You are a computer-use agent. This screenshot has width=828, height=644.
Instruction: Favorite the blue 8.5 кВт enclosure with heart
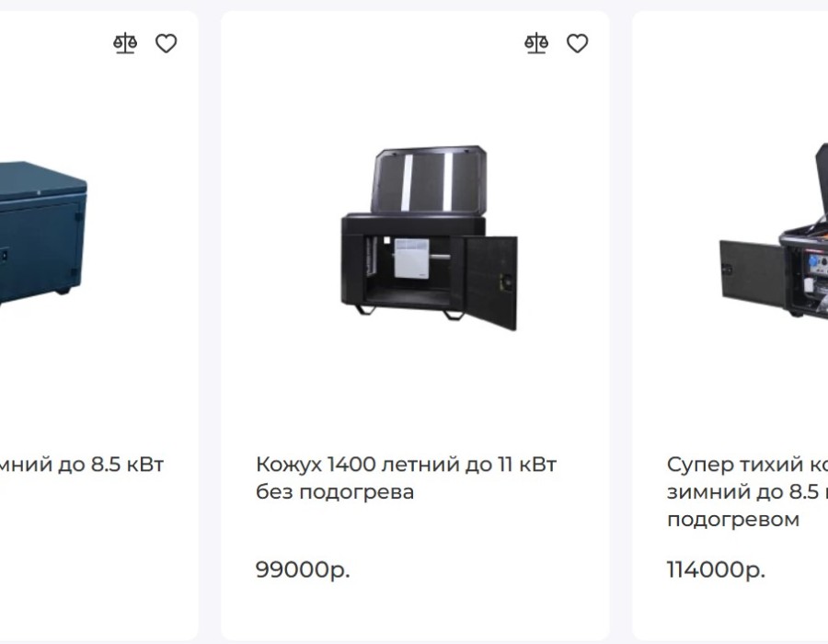point(166,43)
